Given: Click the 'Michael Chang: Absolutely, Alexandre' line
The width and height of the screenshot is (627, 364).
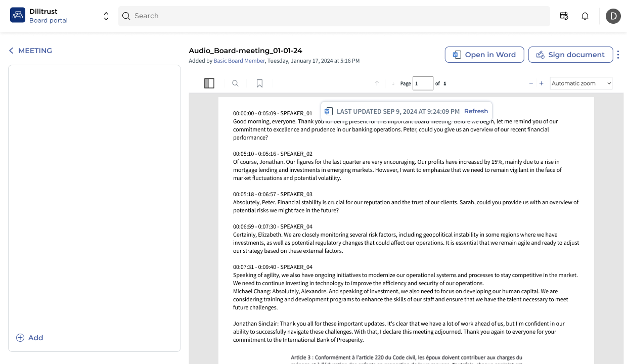Looking at the screenshot, I should coord(395,291).
